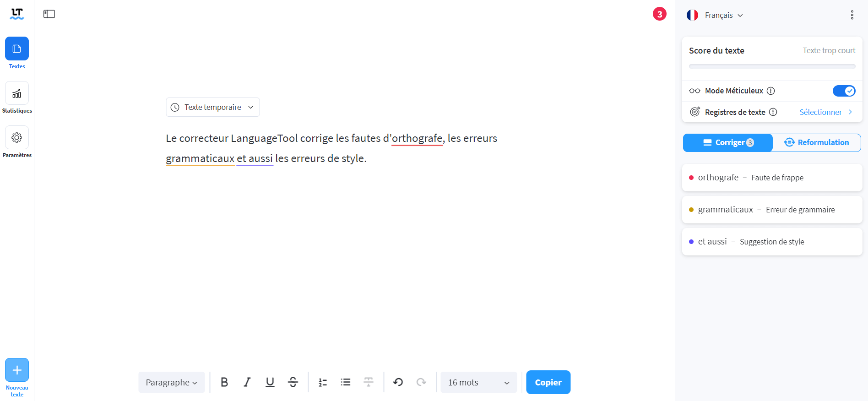Image resolution: width=868 pixels, height=401 pixels.
Task: Click underlined phrase 'et aussi' in text
Action: coord(255,158)
